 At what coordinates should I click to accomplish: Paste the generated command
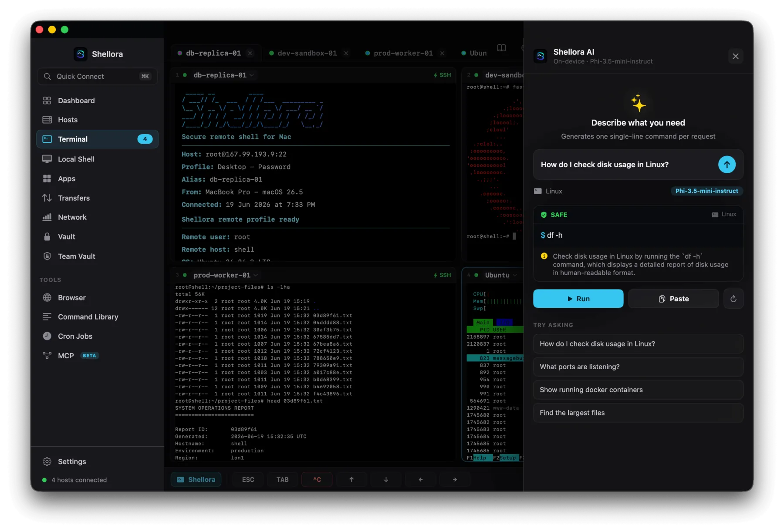673,299
